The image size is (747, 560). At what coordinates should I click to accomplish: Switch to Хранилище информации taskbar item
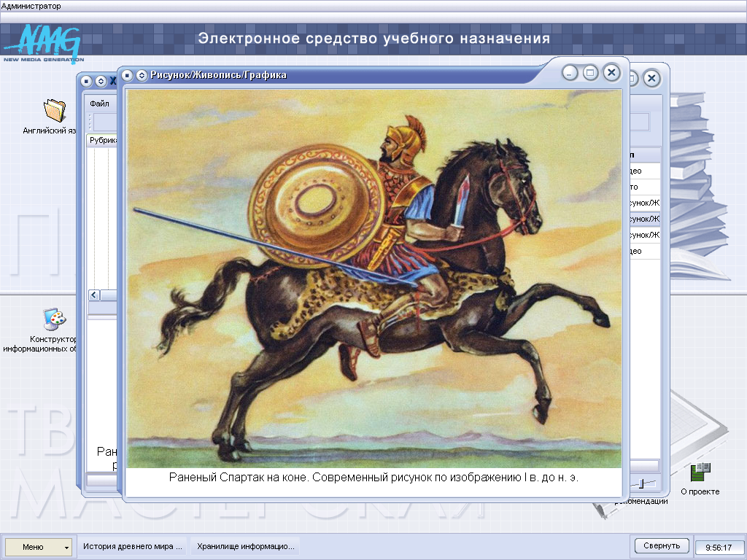click(246, 546)
